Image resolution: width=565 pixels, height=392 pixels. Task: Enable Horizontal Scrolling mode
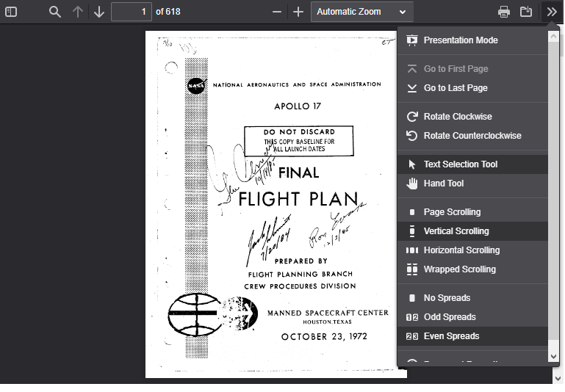click(x=472, y=250)
